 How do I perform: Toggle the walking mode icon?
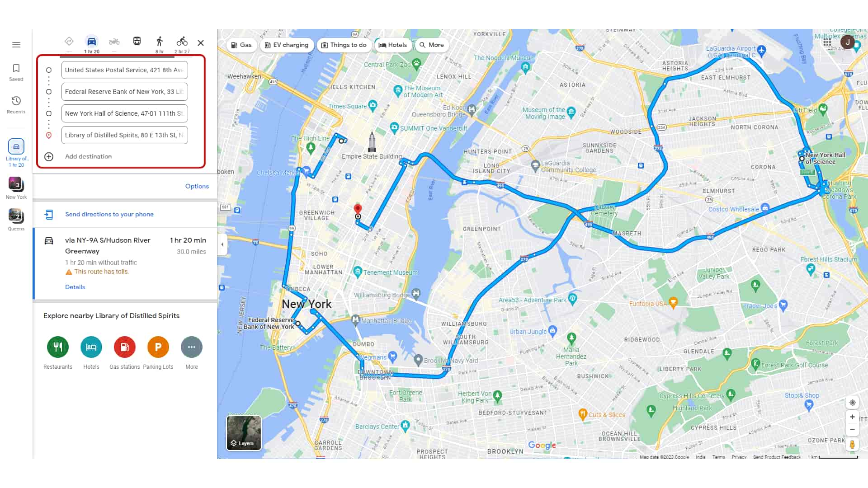pyautogui.click(x=159, y=42)
